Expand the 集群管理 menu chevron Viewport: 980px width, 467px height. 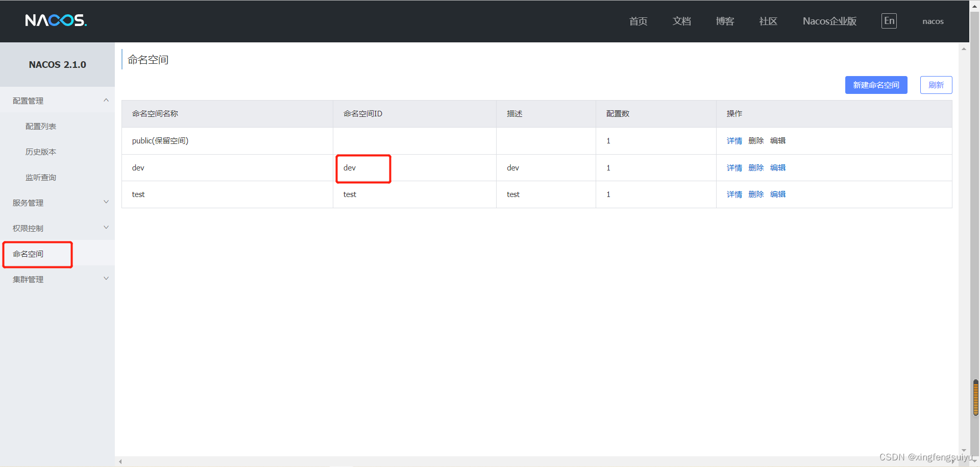pyautogui.click(x=106, y=279)
